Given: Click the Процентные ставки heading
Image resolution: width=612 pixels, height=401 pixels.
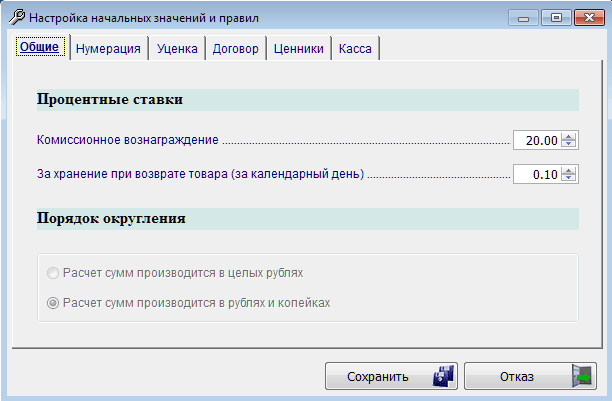Looking at the screenshot, I should click(x=110, y=100).
